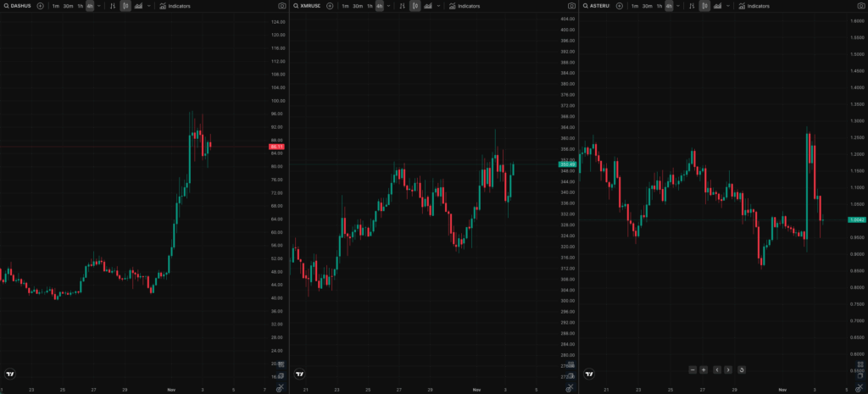Switch XMR chart to area style
Viewport: 868px width, 394px height.
pos(427,6)
